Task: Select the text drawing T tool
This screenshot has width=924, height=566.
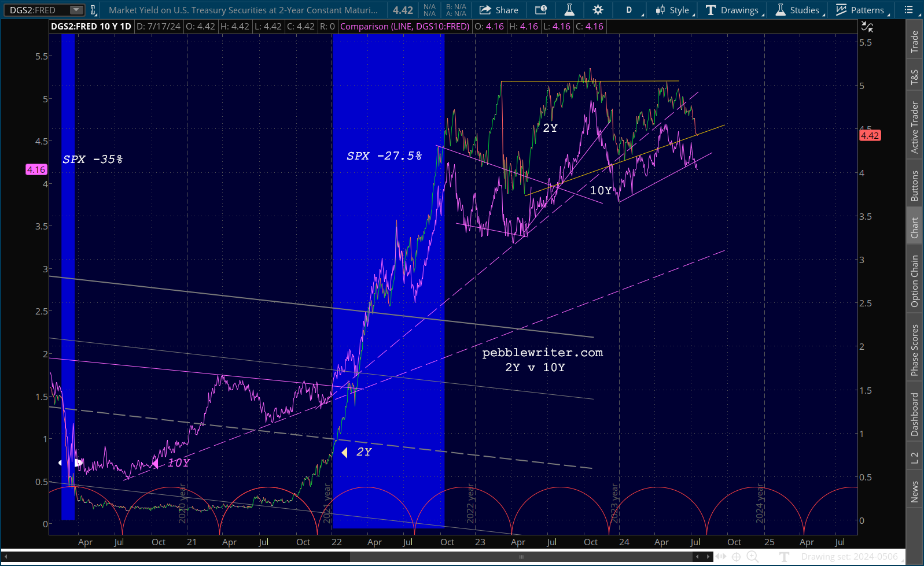Action: tap(784, 557)
